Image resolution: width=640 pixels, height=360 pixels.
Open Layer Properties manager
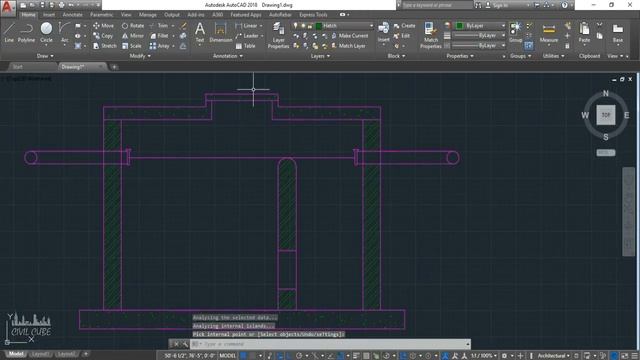[x=278, y=36]
